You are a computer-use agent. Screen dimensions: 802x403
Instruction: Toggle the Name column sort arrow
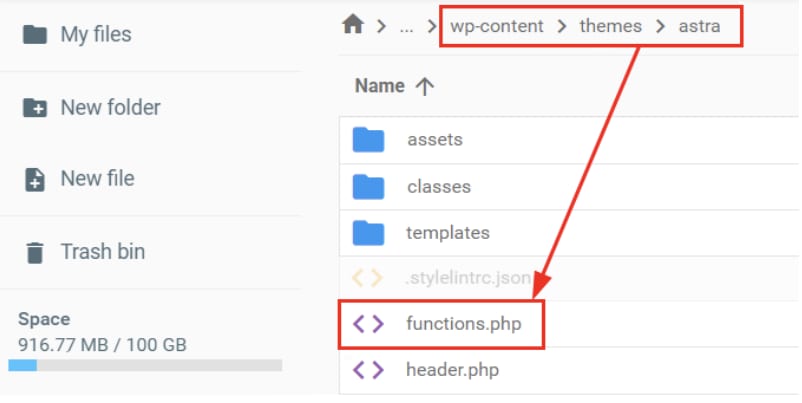pos(425,86)
